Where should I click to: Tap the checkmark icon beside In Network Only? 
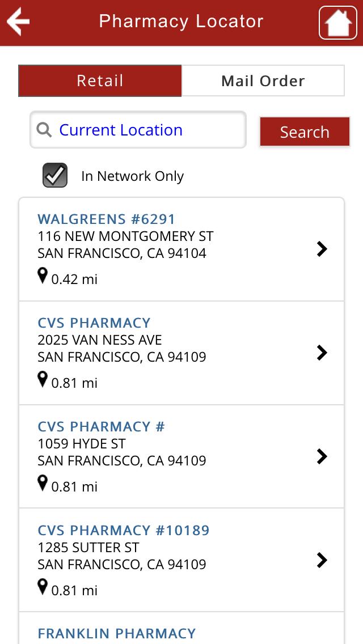[54, 176]
